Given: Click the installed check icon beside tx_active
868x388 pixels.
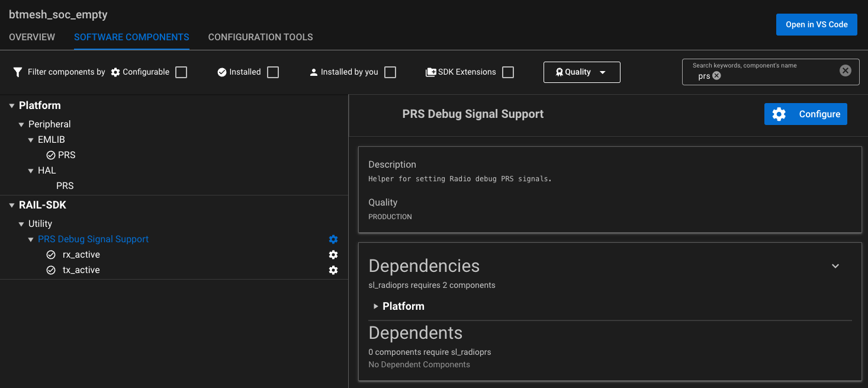Looking at the screenshot, I should tap(51, 270).
